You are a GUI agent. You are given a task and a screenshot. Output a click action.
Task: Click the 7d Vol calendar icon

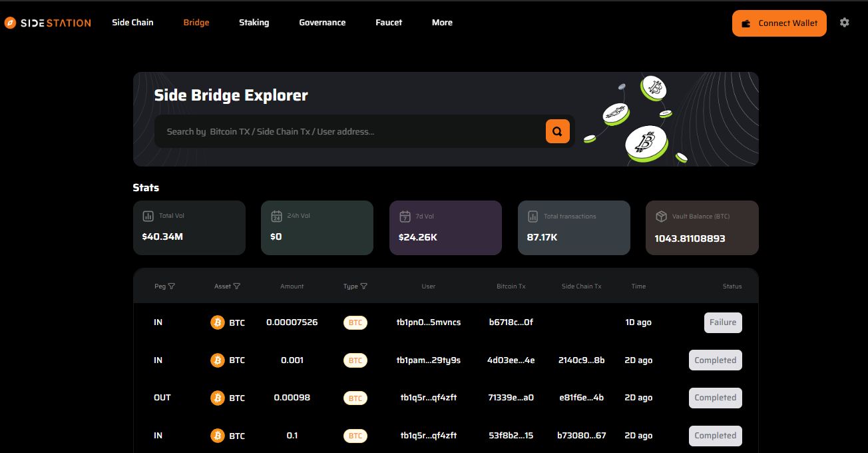tap(405, 217)
